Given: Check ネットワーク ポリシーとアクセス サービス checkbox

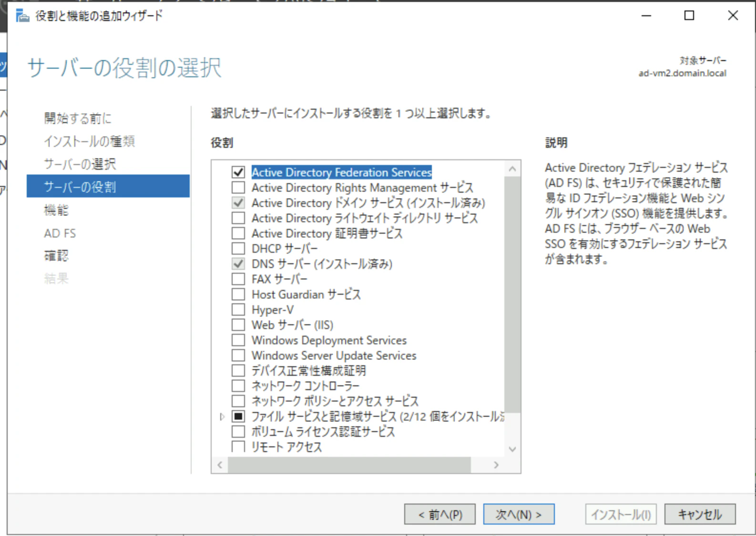Looking at the screenshot, I should tap(238, 401).
